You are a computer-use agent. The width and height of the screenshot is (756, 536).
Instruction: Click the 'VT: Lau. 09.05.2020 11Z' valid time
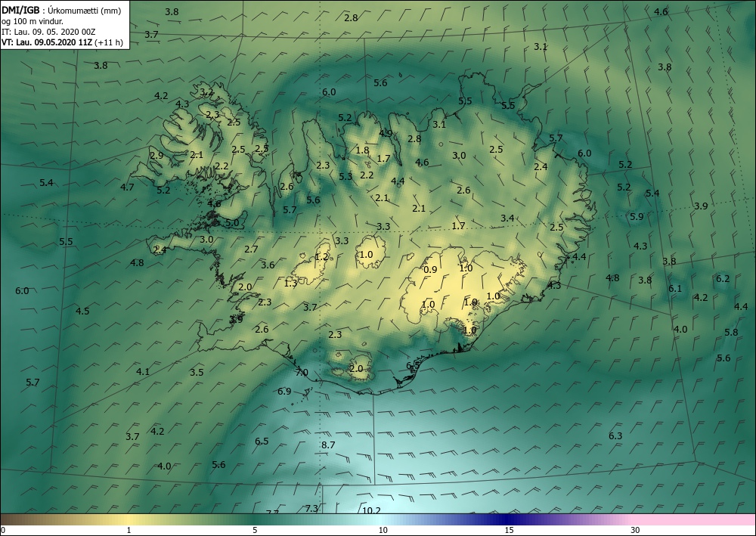coord(47,42)
